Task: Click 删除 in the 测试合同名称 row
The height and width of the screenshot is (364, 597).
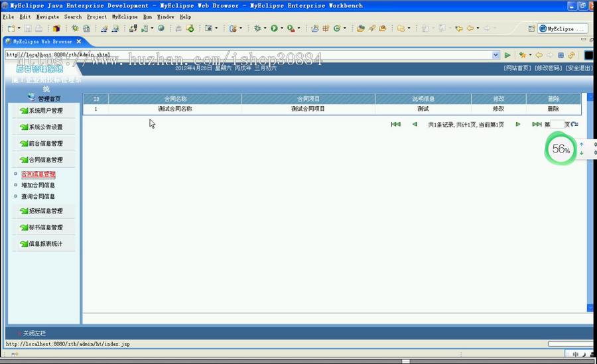Action: (553, 109)
